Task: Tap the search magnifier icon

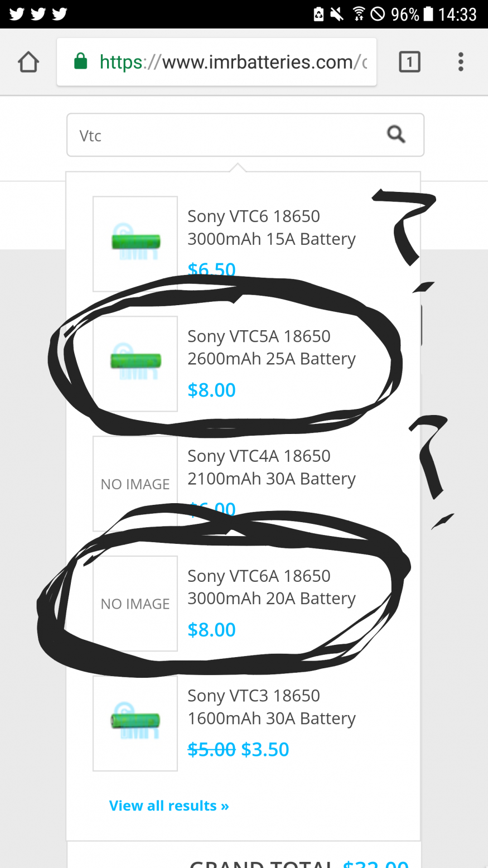Action: 396,134
